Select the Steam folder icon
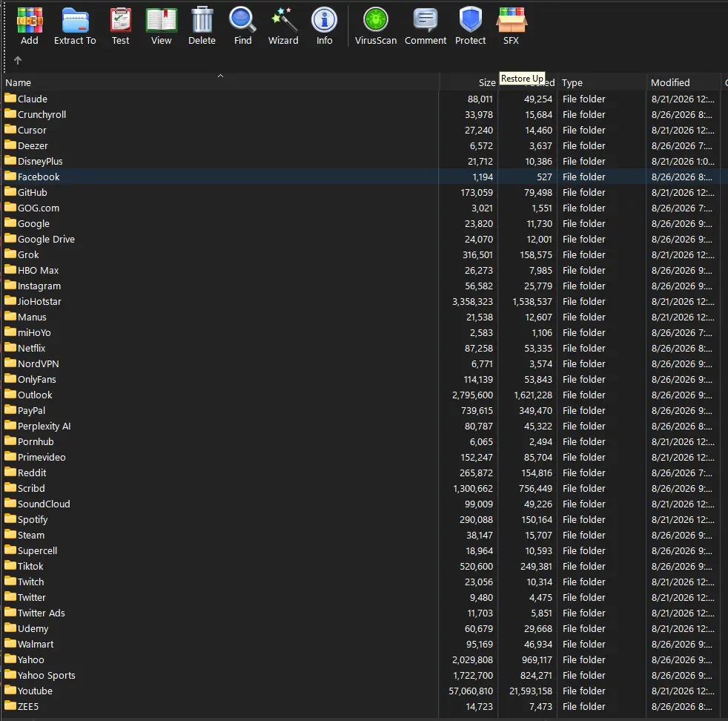Viewport: 728px width, 721px height. click(x=10, y=534)
